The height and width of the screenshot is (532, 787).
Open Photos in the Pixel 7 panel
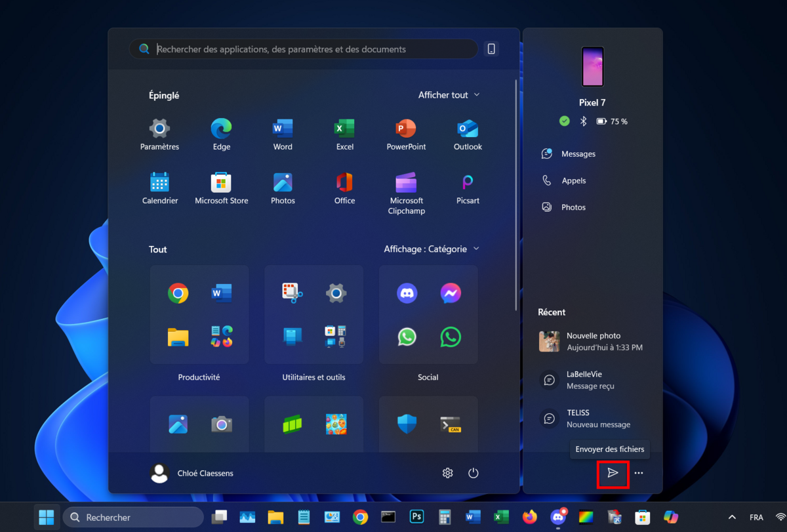pyautogui.click(x=564, y=207)
